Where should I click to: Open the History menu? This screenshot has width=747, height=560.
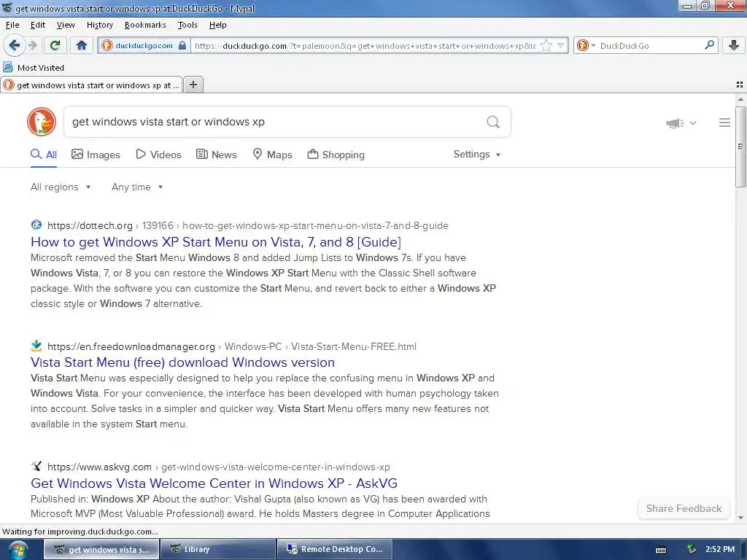tap(99, 25)
